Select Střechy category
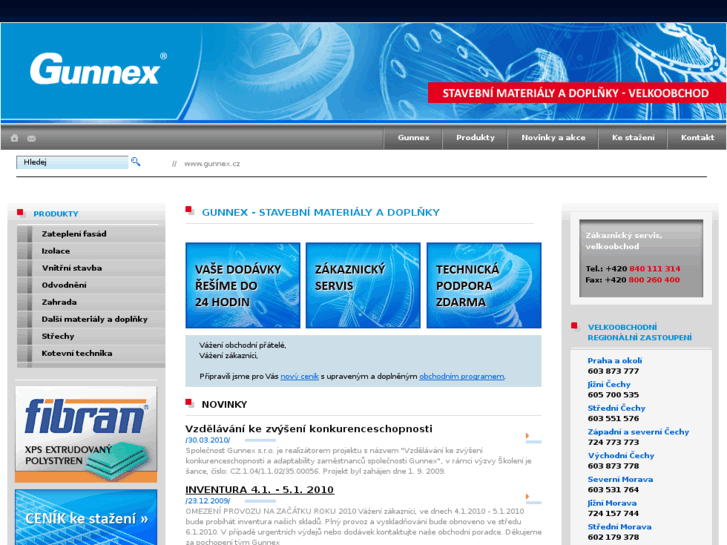The width and height of the screenshot is (727, 545). click(91, 336)
